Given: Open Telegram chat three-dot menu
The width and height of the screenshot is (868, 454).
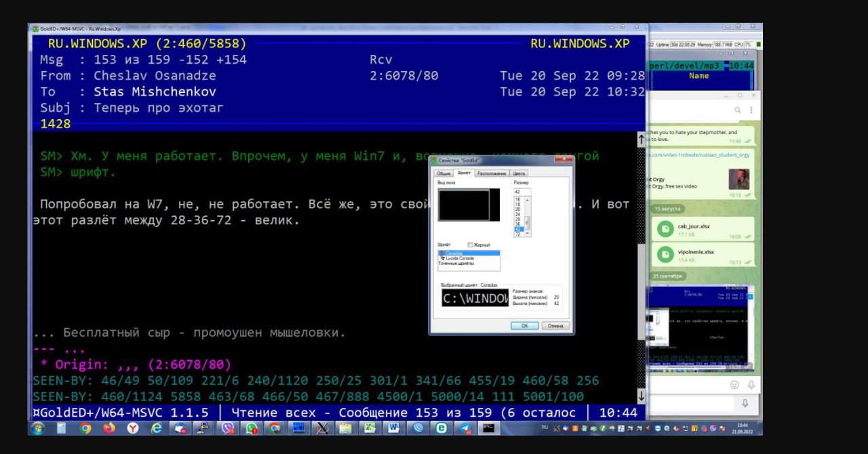Looking at the screenshot, I should click(751, 110).
